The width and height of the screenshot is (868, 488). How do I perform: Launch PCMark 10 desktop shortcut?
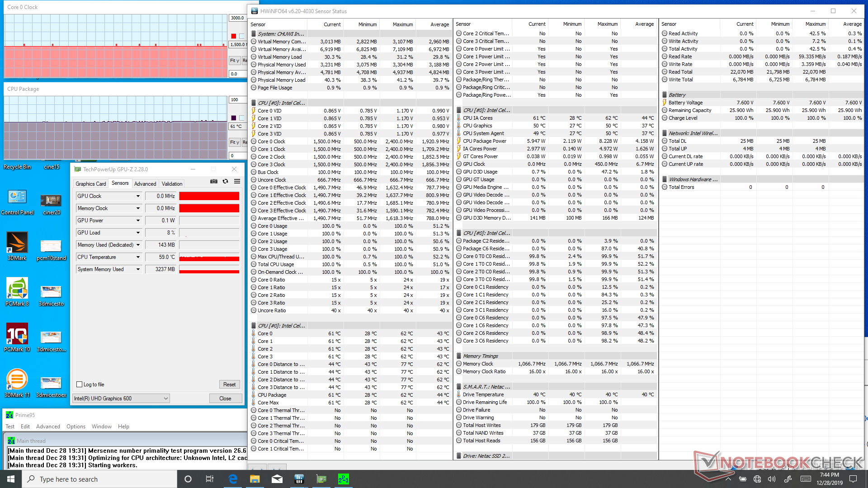tap(17, 338)
